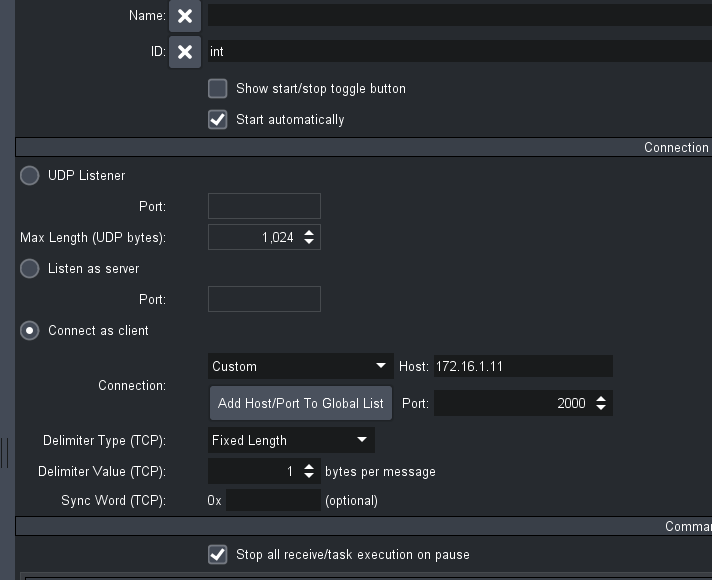Image resolution: width=712 pixels, height=580 pixels.
Task: Click the Connection section header bar
Action: tap(364, 147)
